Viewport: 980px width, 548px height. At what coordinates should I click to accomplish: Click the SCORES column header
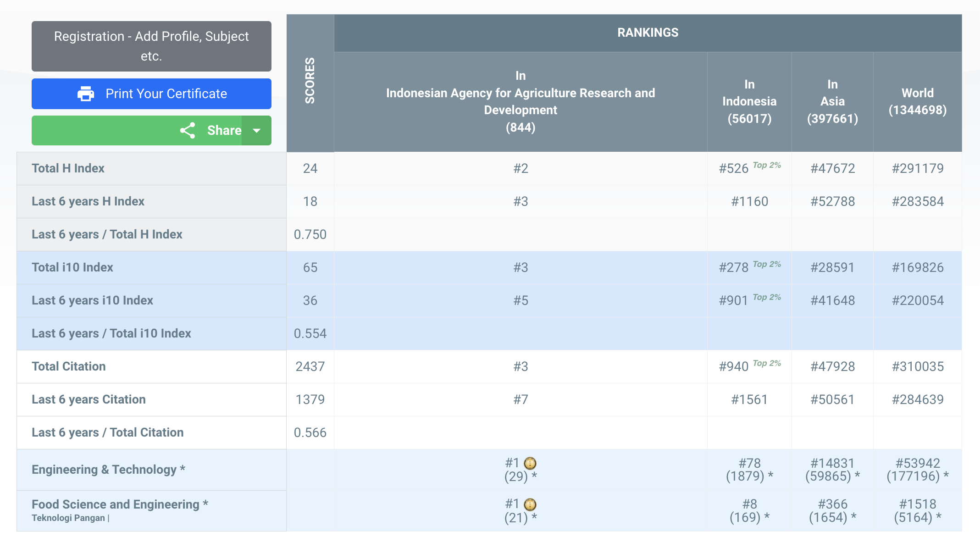pyautogui.click(x=310, y=81)
